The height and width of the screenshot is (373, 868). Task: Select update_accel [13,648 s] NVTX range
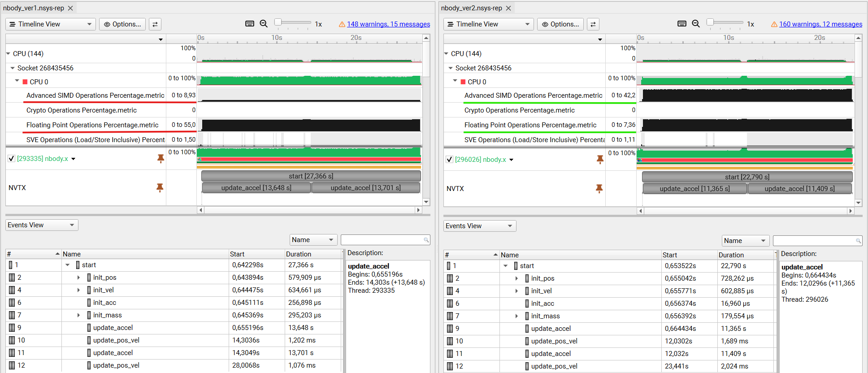tap(256, 188)
